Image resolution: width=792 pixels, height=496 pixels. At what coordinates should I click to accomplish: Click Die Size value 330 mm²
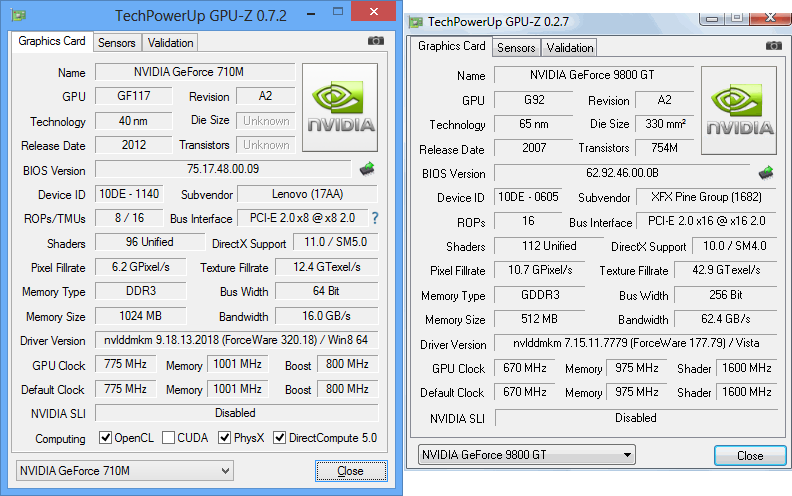665,124
